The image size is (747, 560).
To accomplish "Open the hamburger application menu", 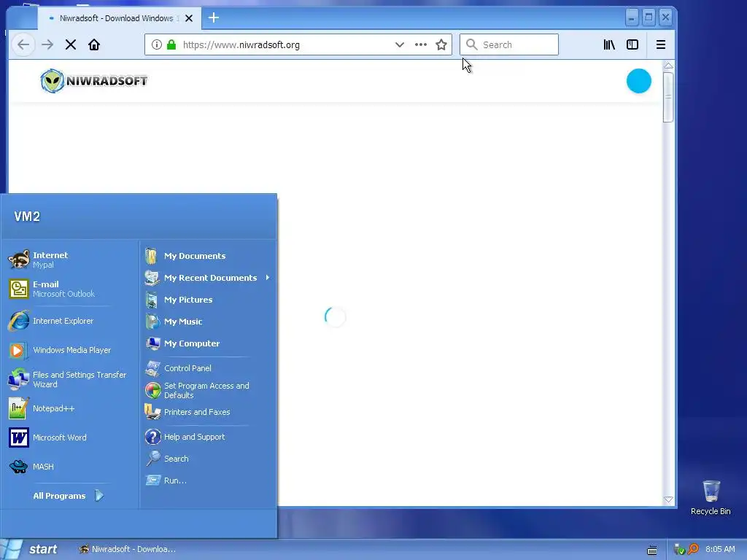I will coord(661,44).
